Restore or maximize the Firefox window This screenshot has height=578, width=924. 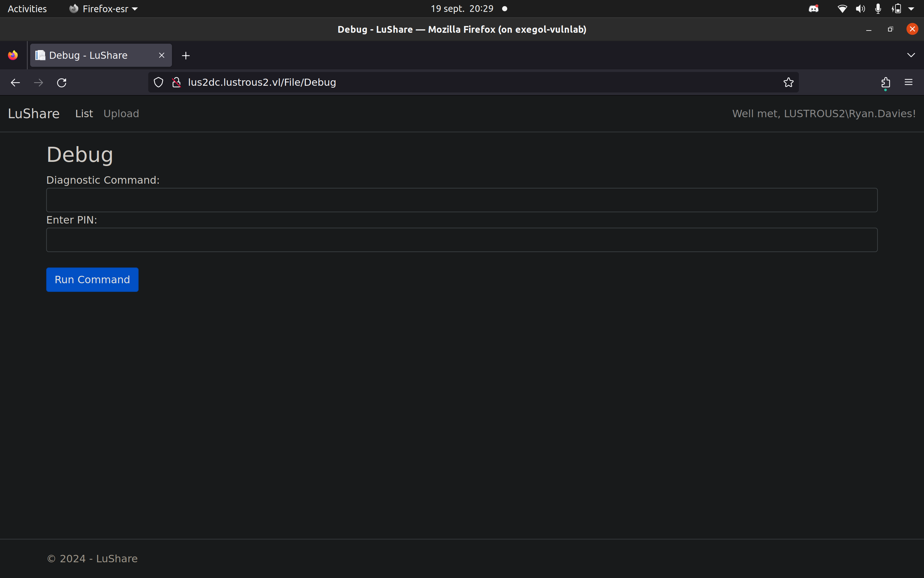click(890, 30)
